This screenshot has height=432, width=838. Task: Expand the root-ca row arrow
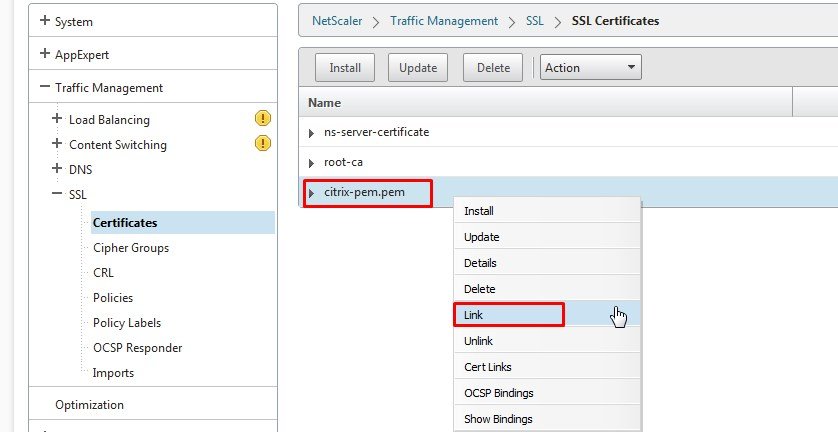[x=312, y=162]
